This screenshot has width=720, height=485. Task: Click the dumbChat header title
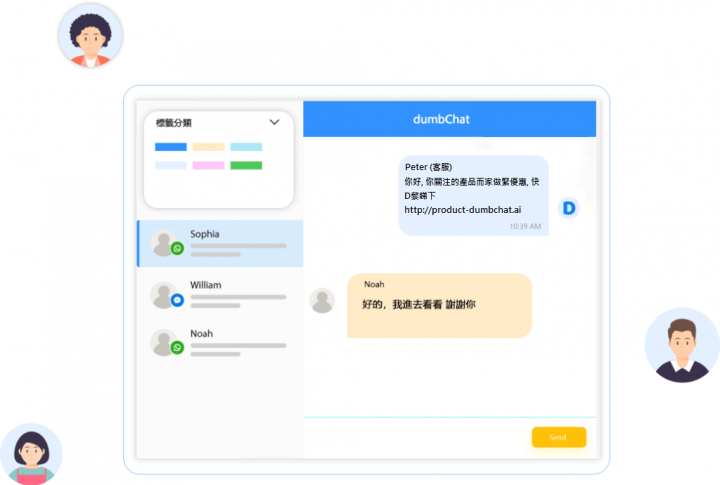[441, 119]
